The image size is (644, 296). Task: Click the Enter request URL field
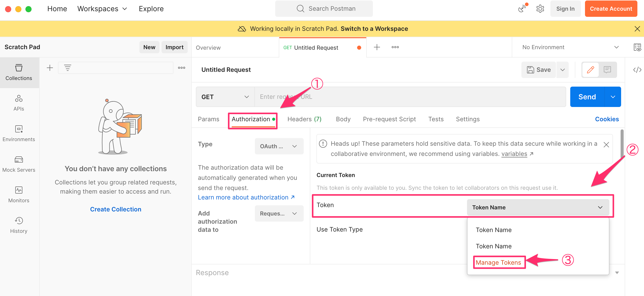(x=410, y=97)
